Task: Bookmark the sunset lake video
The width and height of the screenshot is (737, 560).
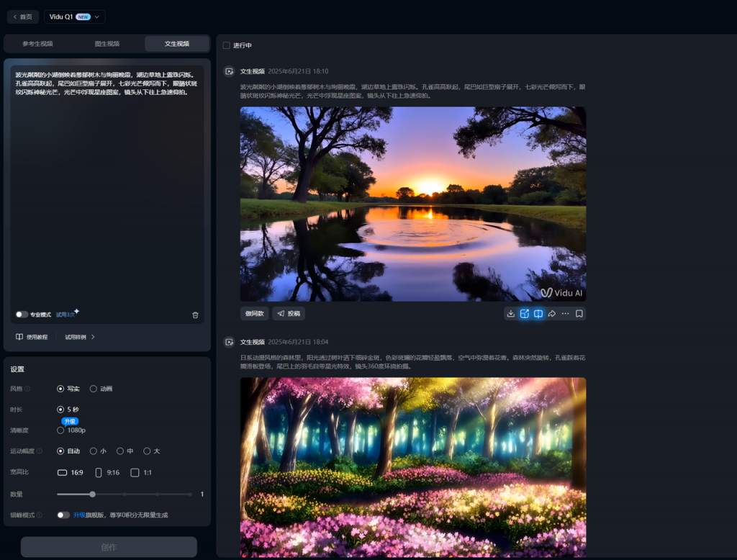Action: (579, 314)
